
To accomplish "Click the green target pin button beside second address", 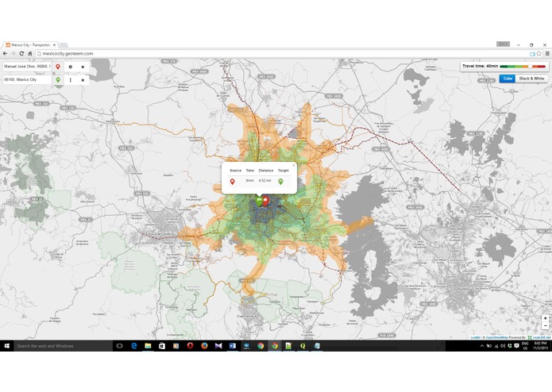I will [58, 80].
